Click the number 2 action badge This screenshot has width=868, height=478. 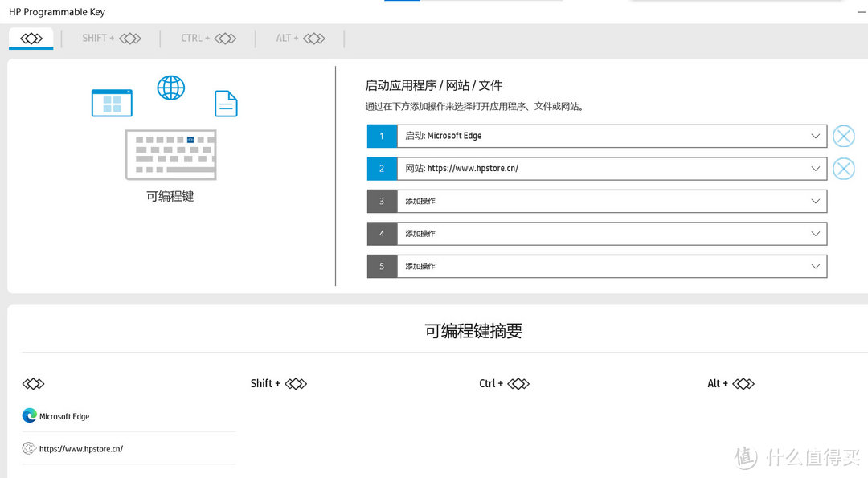(x=382, y=169)
